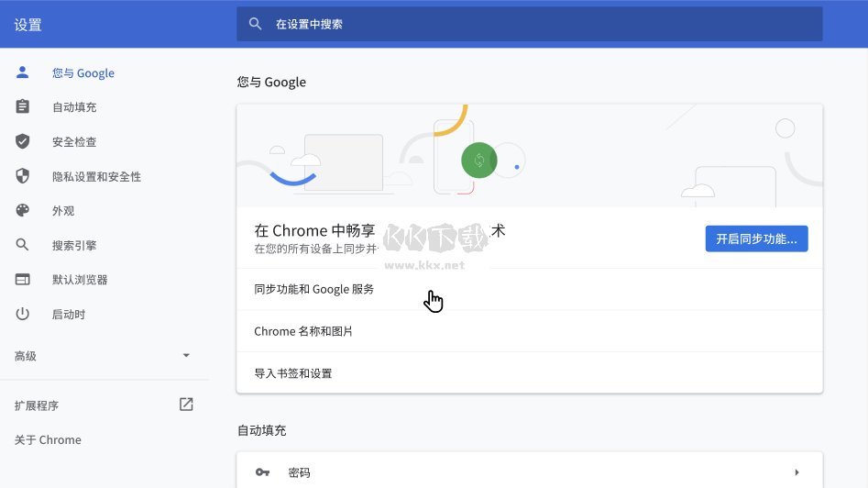Click the key icon next to 密码
Viewport: 868px width, 488px height.
262,472
